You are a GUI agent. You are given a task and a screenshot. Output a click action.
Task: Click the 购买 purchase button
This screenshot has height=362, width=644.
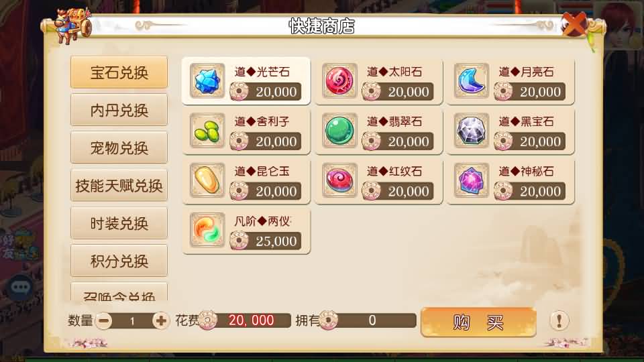point(478,322)
